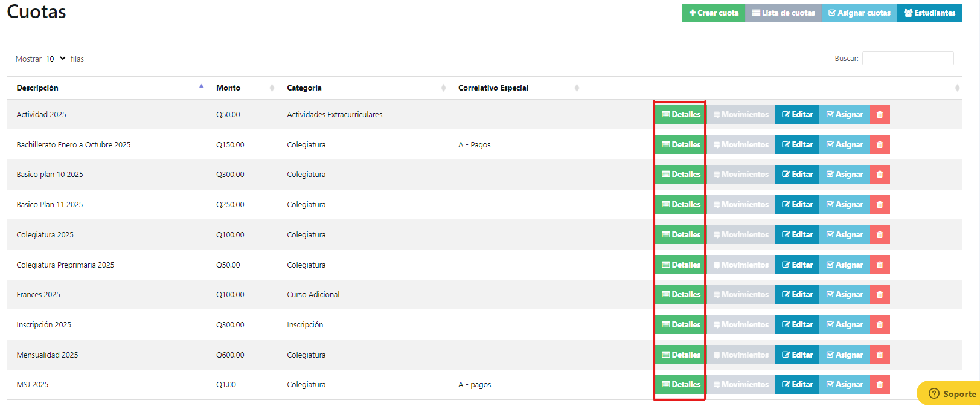
Task: Switch to Asignar cuotas tab
Action: [859, 13]
